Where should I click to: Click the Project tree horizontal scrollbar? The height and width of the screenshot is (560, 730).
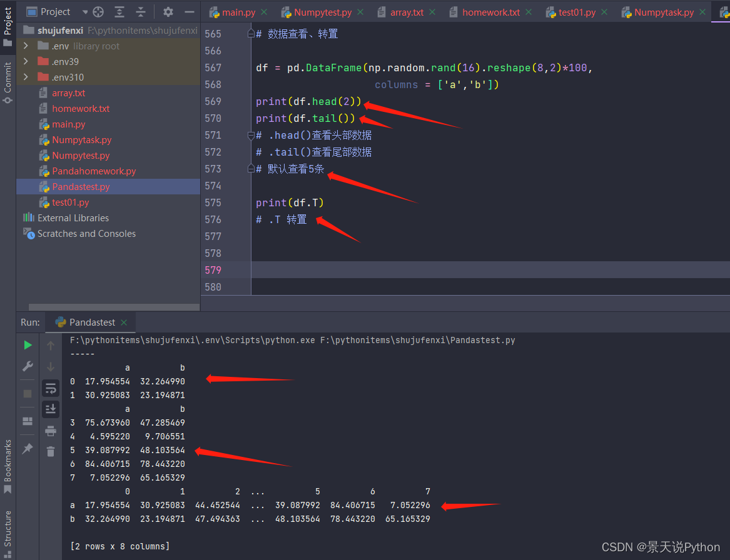coord(114,307)
